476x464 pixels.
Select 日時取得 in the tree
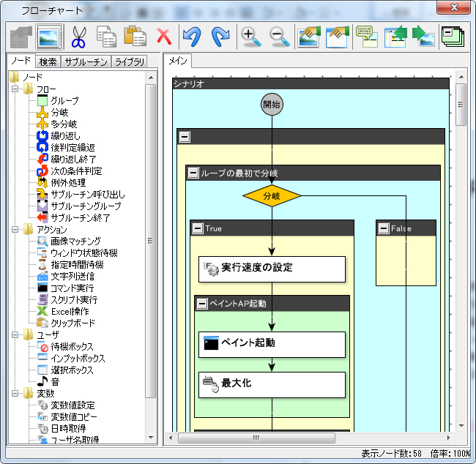point(68,428)
